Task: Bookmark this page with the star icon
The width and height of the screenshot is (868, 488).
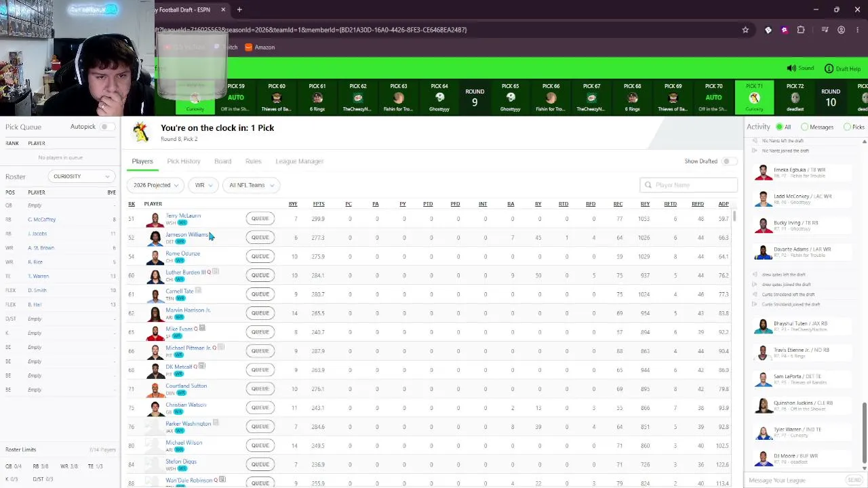Action: click(745, 30)
